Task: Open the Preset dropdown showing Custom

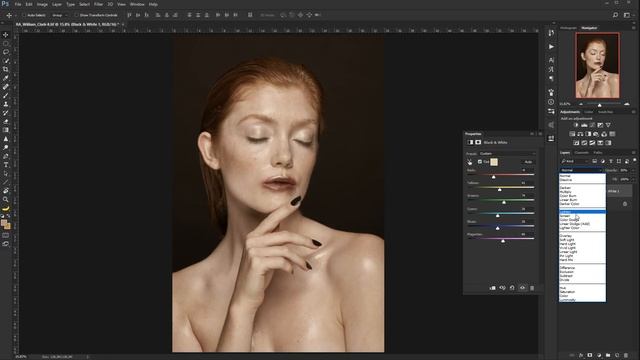Action: 507,153
